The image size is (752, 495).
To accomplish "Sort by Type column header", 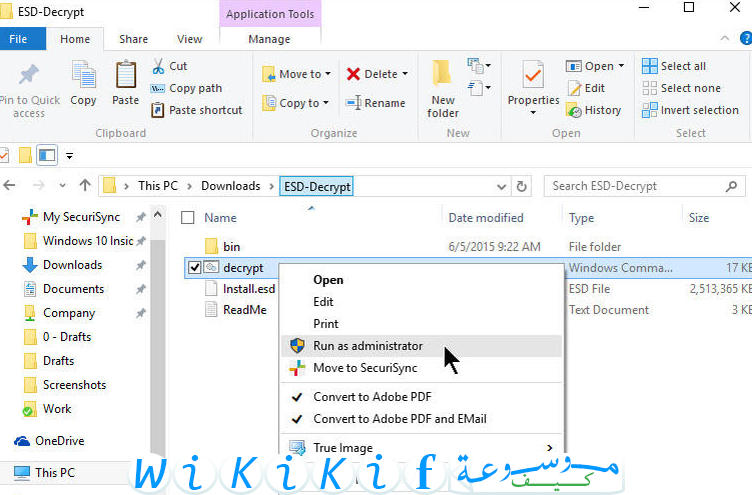I will (x=581, y=218).
